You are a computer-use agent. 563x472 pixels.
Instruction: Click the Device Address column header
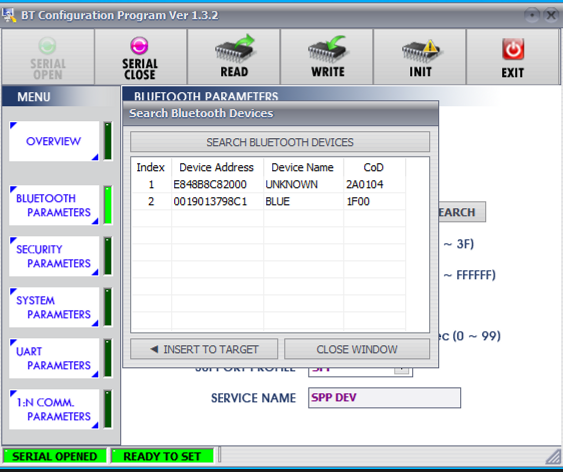pos(217,167)
